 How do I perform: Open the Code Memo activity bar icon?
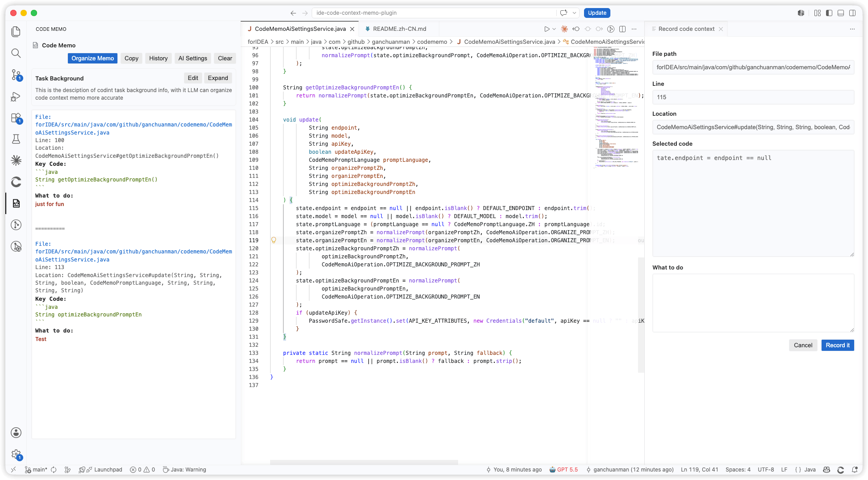pyautogui.click(x=16, y=203)
